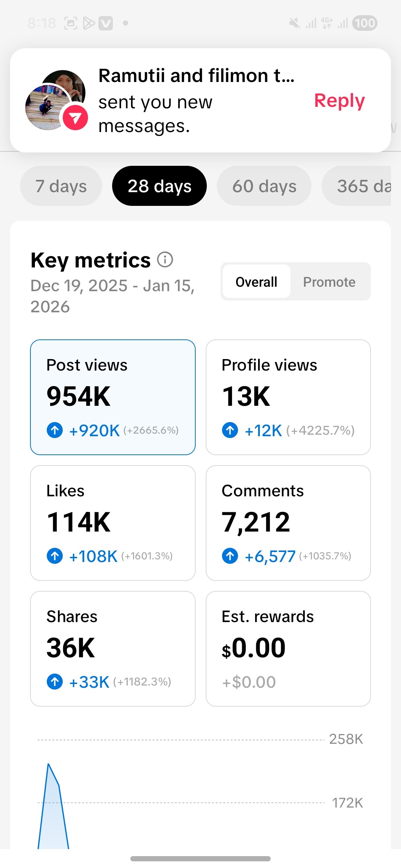The height and width of the screenshot is (868, 401).
Task: Tap the Profile views up-arrow icon
Action: [230, 430]
